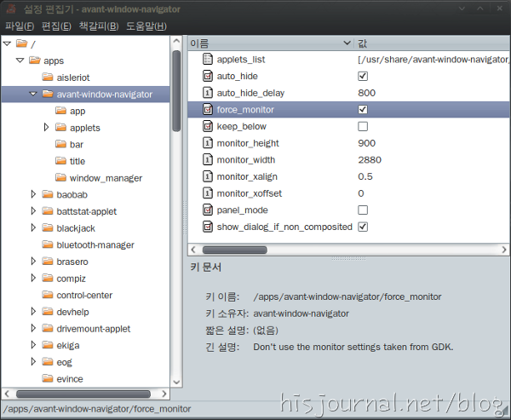The height and width of the screenshot is (420, 511).
Task: Enable the panel_mode checkbox
Action: 363,210
